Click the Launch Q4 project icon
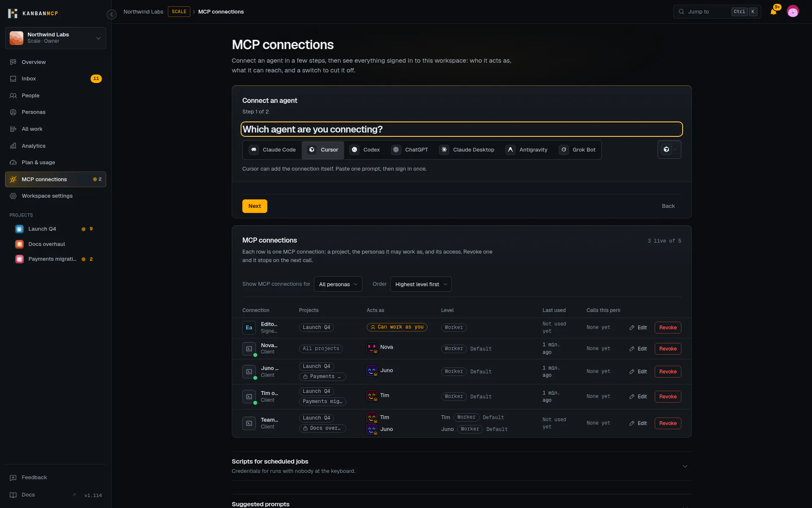812x508 pixels. pos(19,229)
